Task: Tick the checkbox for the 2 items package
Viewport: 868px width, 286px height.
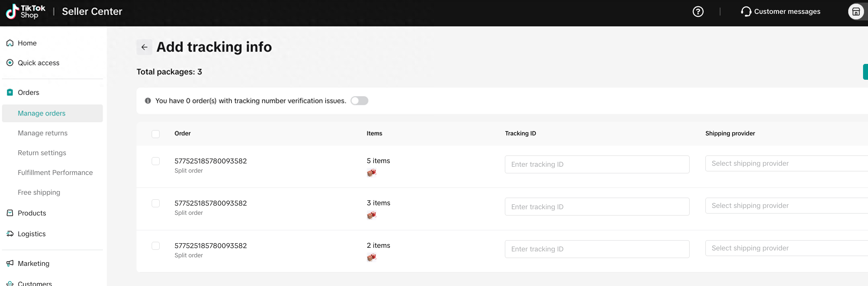Action: [x=155, y=246]
